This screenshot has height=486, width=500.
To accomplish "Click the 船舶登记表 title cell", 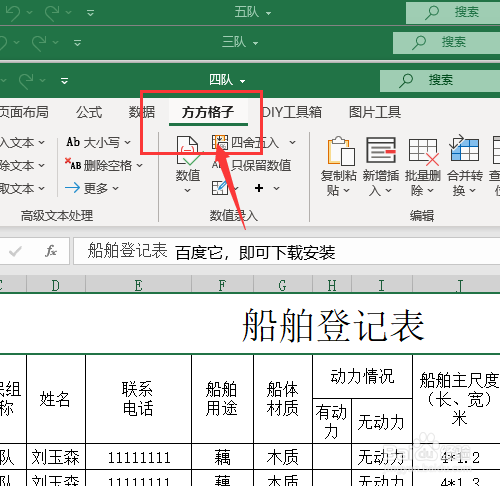I will (x=333, y=325).
